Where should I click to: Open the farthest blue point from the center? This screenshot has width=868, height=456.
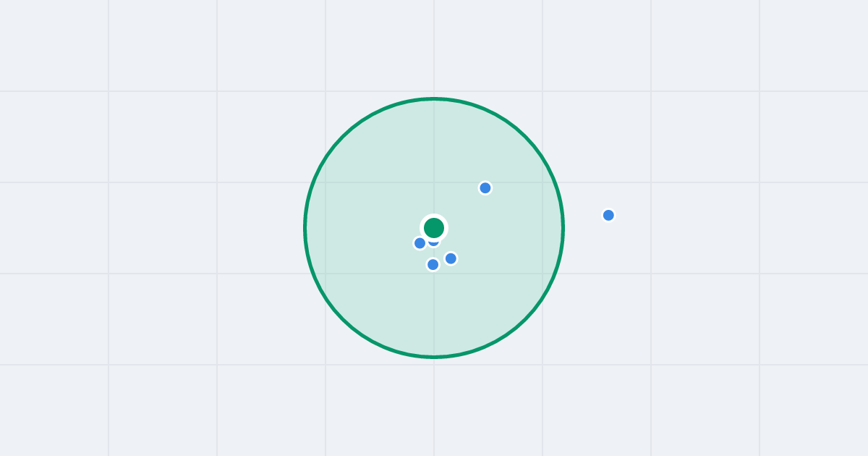(608, 215)
